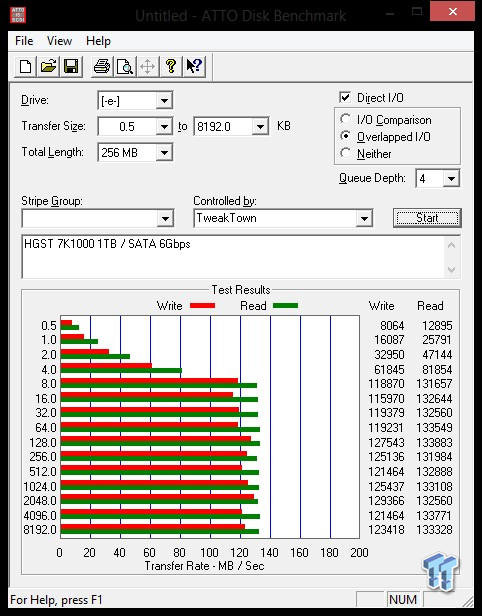Click read value 12895
The width and height of the screenshot is (482, 616).
point(437,325)
